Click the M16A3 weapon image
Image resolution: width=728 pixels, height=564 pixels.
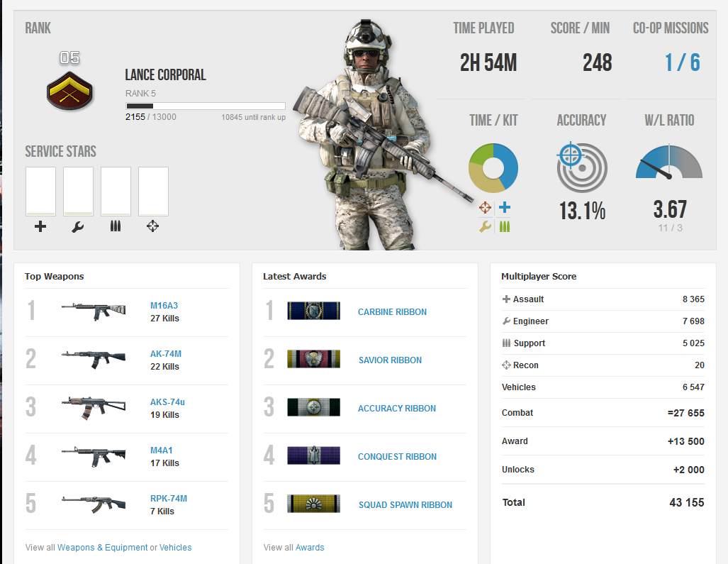[x=94, y=311]
